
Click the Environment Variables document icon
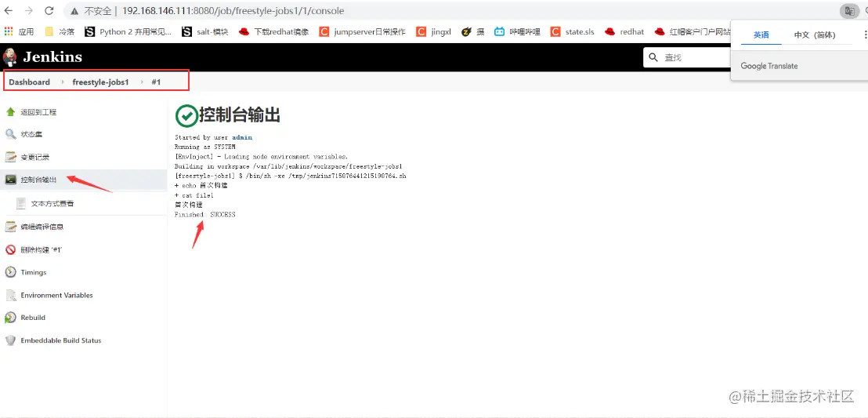[10, 295]
